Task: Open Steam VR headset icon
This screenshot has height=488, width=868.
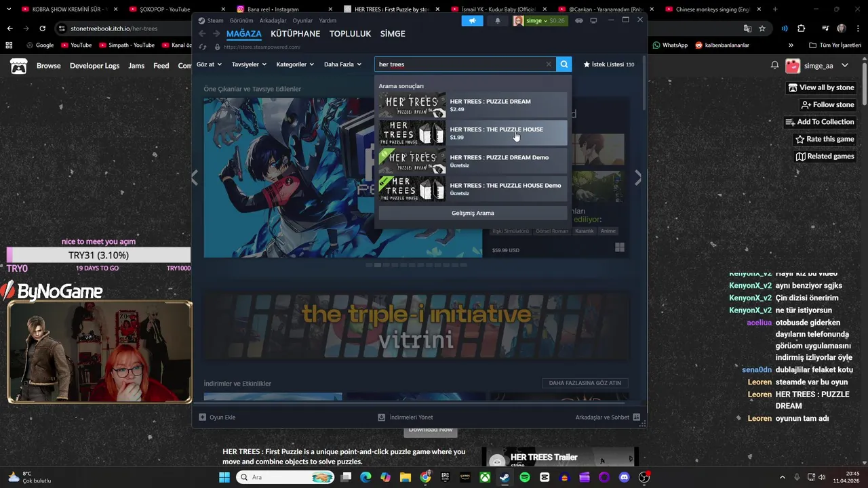Action: tap(579, 20)
